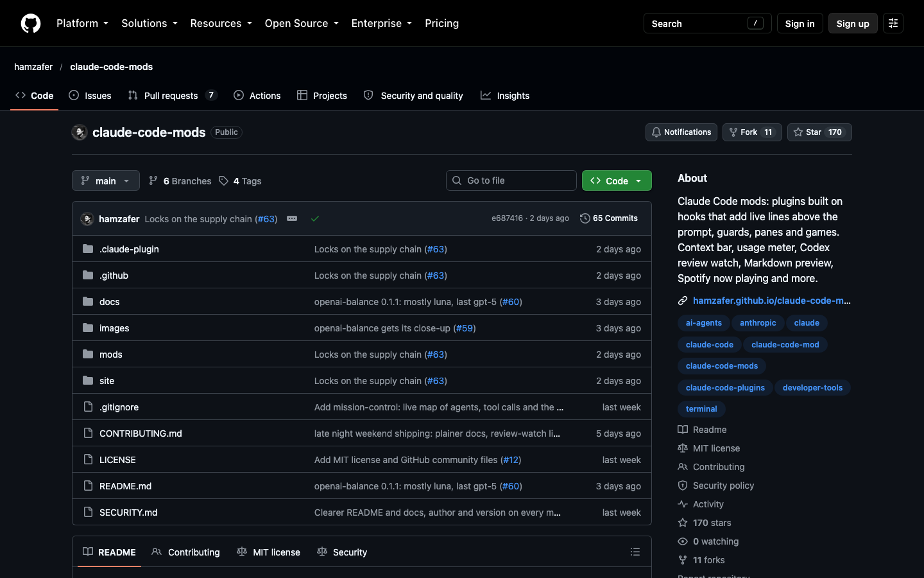Open the docs folder
This screenshot has width=924, height=578.
point(110,302)
